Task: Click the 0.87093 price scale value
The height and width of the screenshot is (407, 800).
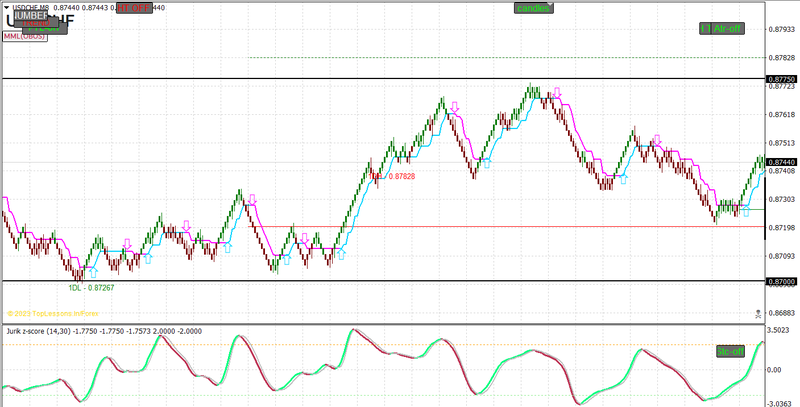Action: [782, 256]
